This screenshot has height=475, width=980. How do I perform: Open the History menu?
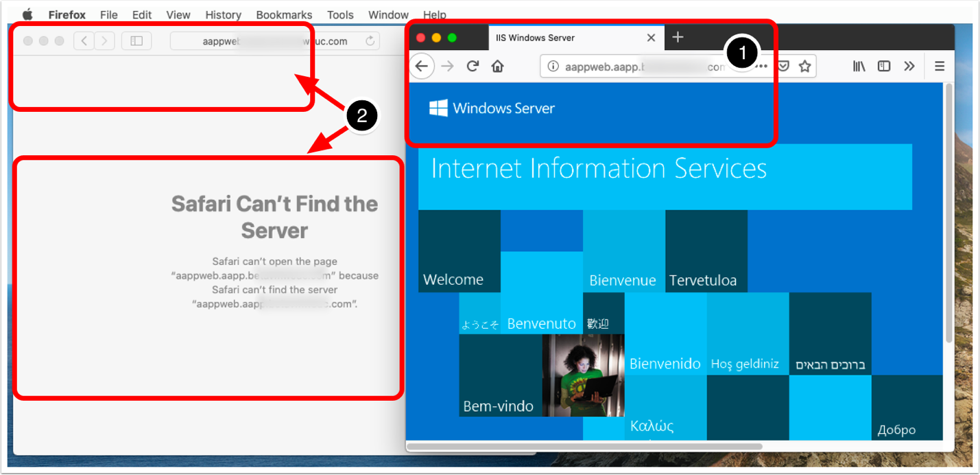[223, 14]
